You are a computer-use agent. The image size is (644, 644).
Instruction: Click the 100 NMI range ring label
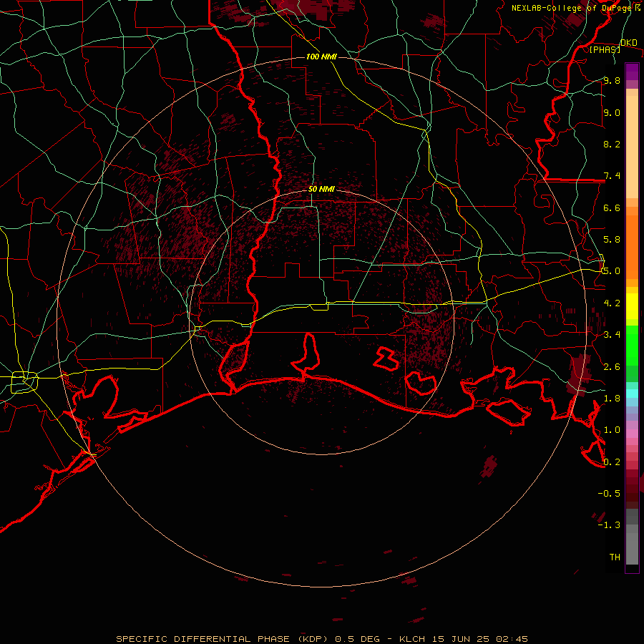coord(321,57)
